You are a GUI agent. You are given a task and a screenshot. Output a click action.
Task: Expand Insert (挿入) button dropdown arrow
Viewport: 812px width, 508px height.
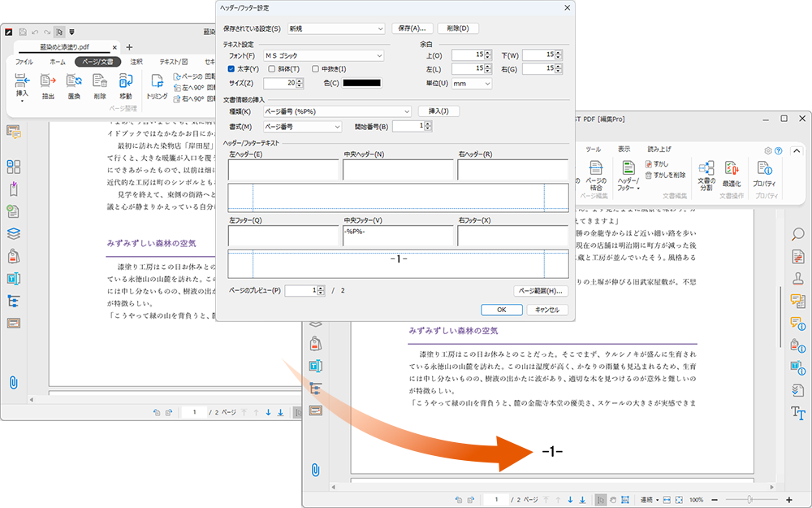pos(22,101)
